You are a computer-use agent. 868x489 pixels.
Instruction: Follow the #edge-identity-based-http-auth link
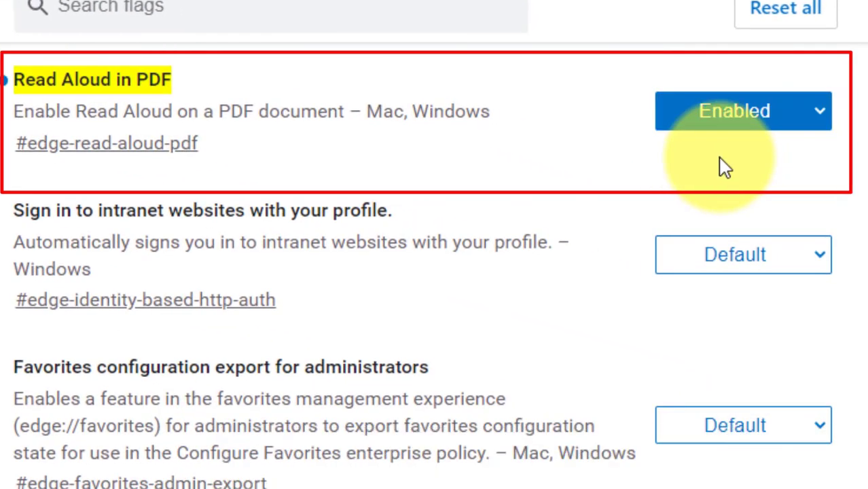pos(145,300)
